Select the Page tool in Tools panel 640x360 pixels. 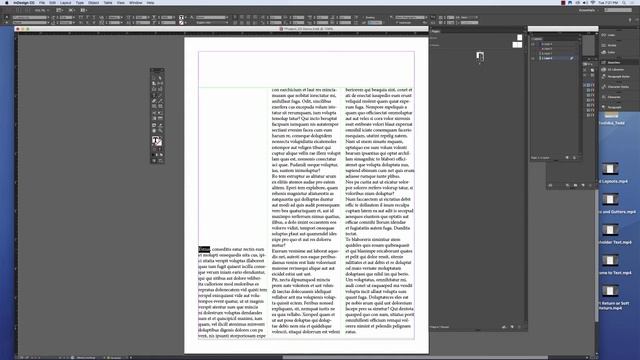point(154,83)
